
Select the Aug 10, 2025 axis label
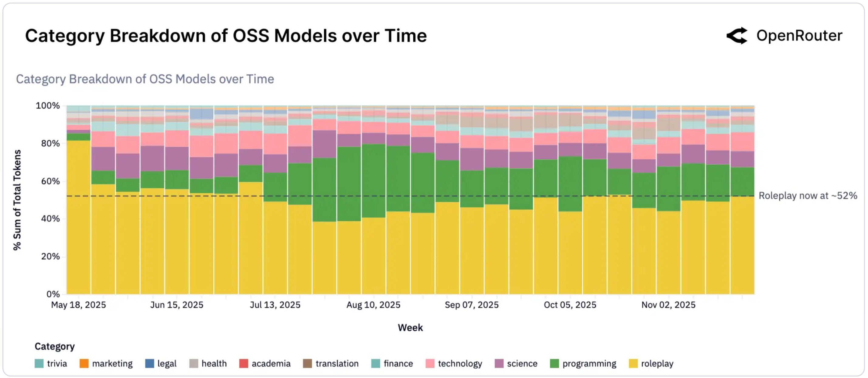pos(373,305)
